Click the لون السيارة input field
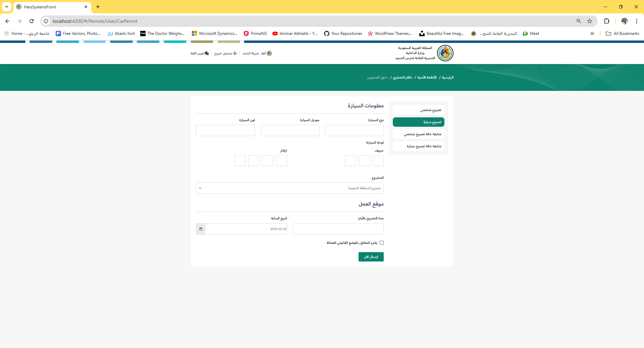The height and width of the screenshot is (348, 644). (x=225, y=130)
